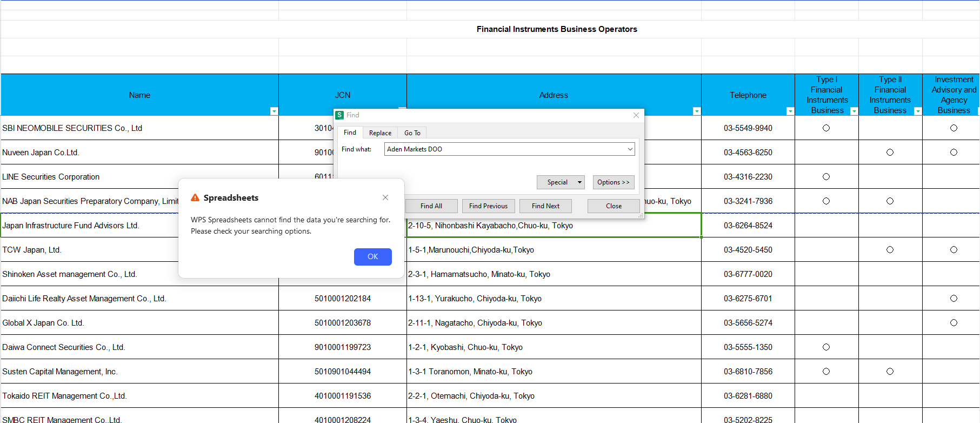The height and width of the screenshot is (423, 980).
Task: Expand the Find what history dropdown arrow
Action: pyautogui.click(x=630, y=149)
